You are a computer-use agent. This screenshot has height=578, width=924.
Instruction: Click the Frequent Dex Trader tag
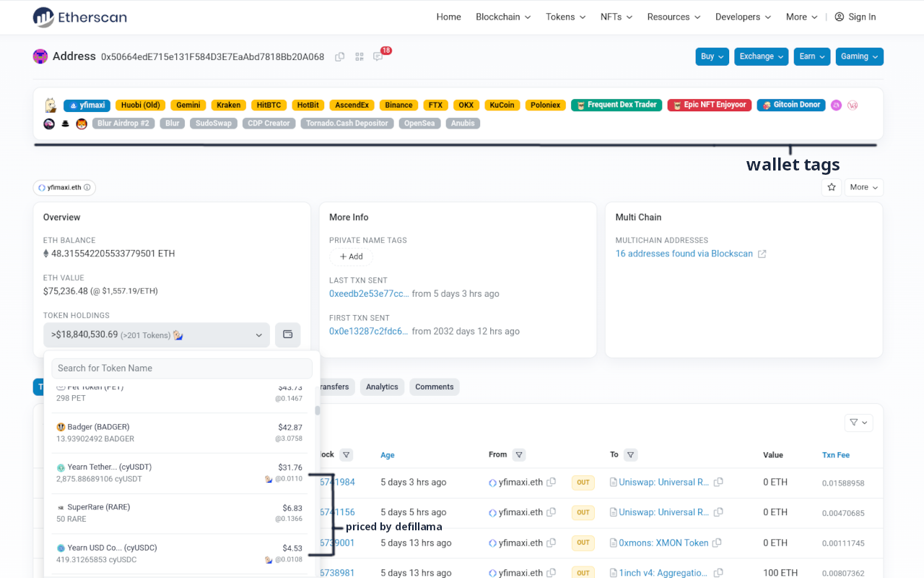[616, 105]
